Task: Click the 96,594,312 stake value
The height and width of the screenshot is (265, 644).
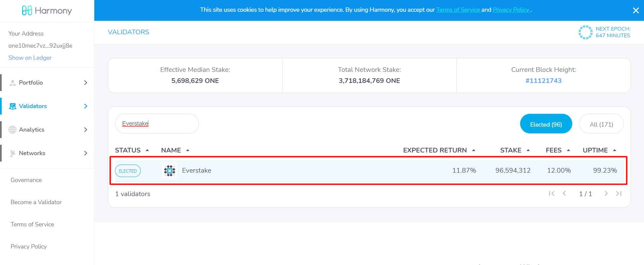Action: coord(513,170)
